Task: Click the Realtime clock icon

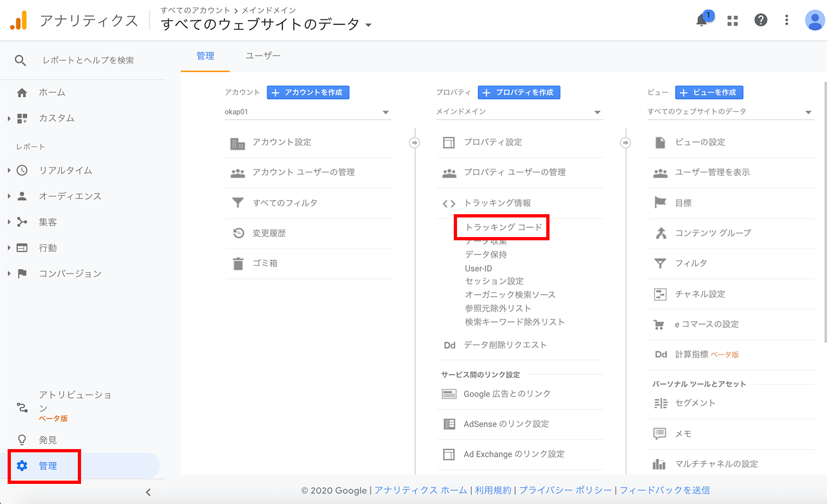Action: pyautogui.click(x=22, y=170)
